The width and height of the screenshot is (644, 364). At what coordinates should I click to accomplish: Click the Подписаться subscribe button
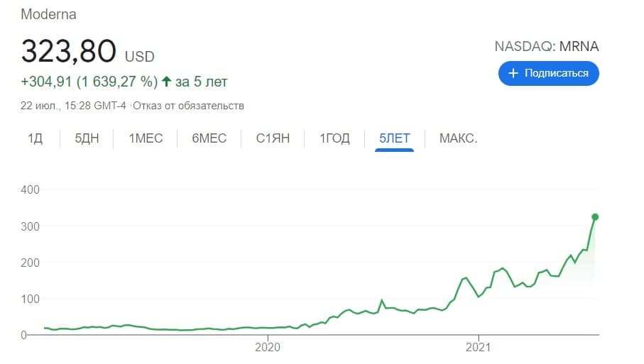coord(548,73)
